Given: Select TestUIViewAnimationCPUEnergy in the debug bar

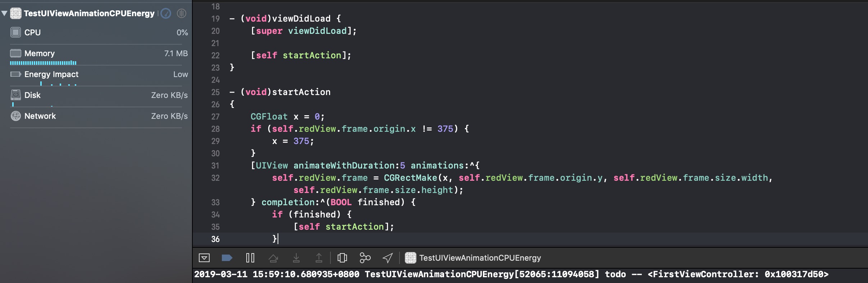Looking at the screenshot, I should (480, 258).
